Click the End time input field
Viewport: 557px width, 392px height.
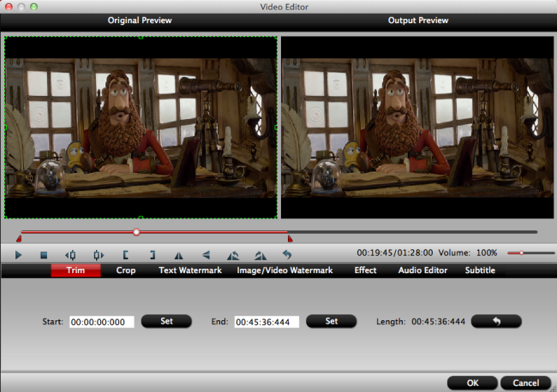pyautogui.click(x=267, y=322)
